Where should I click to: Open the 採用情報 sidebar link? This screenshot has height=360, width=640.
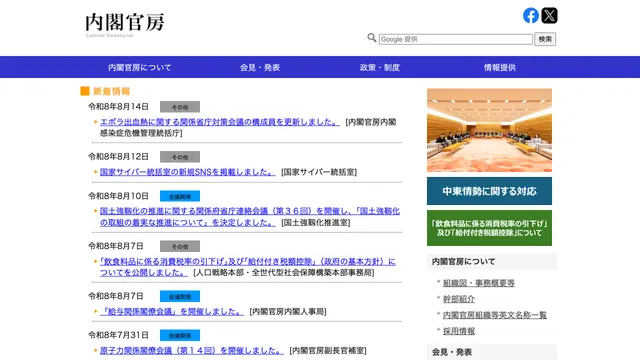[x=459, y=331]
